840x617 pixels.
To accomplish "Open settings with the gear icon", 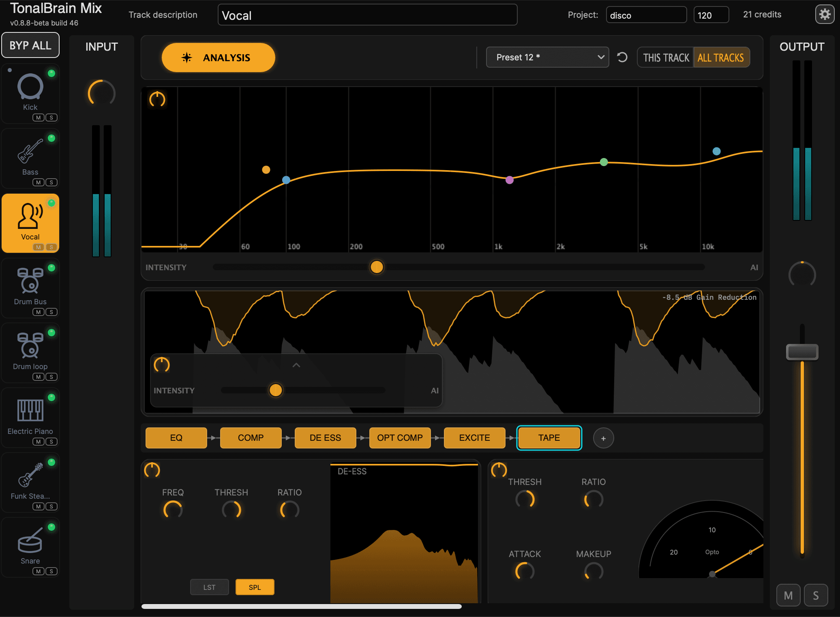I will pos(825,15).
